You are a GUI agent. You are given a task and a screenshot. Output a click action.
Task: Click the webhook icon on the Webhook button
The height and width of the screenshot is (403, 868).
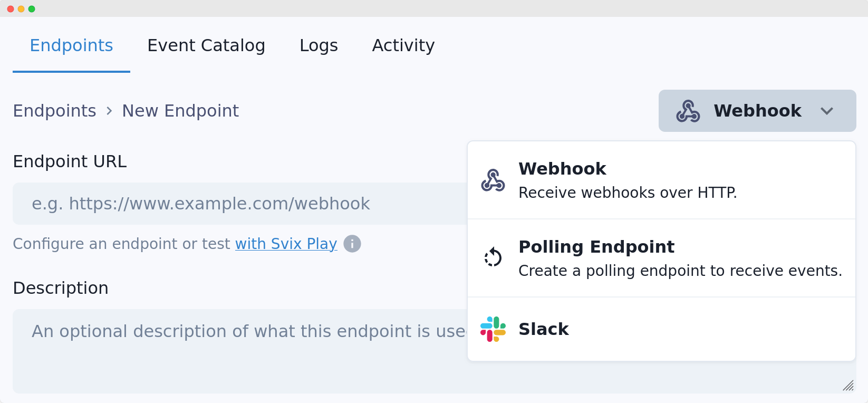[688, 111]
